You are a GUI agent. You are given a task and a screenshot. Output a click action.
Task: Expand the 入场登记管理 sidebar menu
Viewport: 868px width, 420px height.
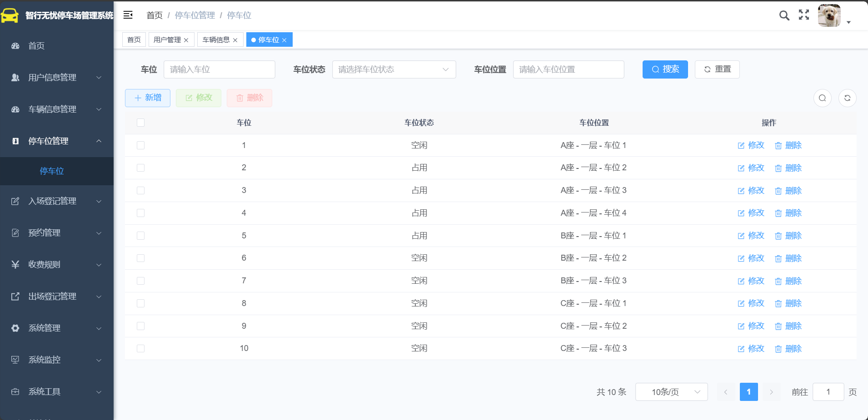click(57, 201)
